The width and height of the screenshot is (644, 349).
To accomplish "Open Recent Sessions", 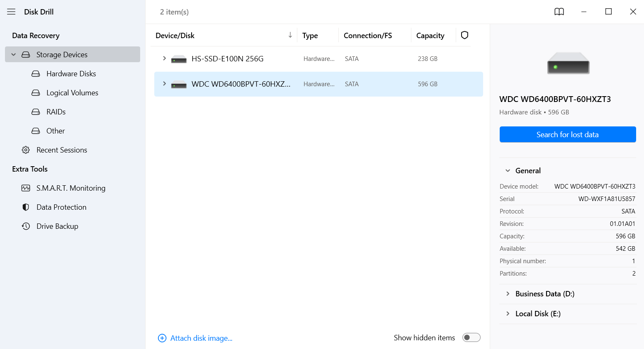I will pos(62,150).
